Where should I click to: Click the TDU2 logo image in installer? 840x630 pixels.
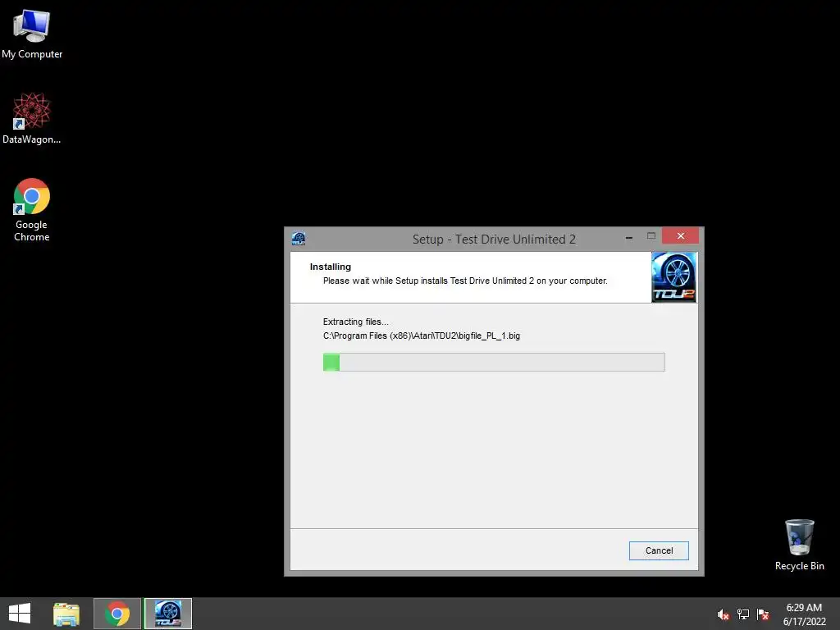[674, 277]
